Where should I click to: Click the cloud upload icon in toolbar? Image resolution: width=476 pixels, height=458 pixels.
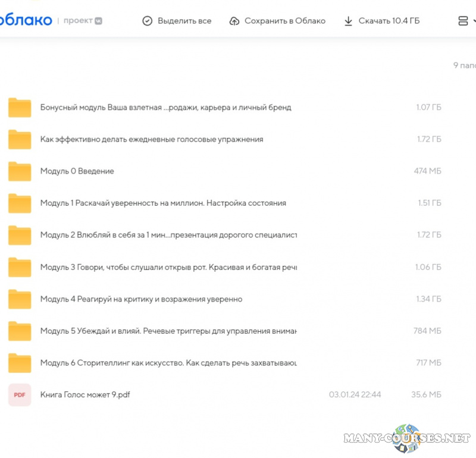pyautogui.click(x=234, y=21)
